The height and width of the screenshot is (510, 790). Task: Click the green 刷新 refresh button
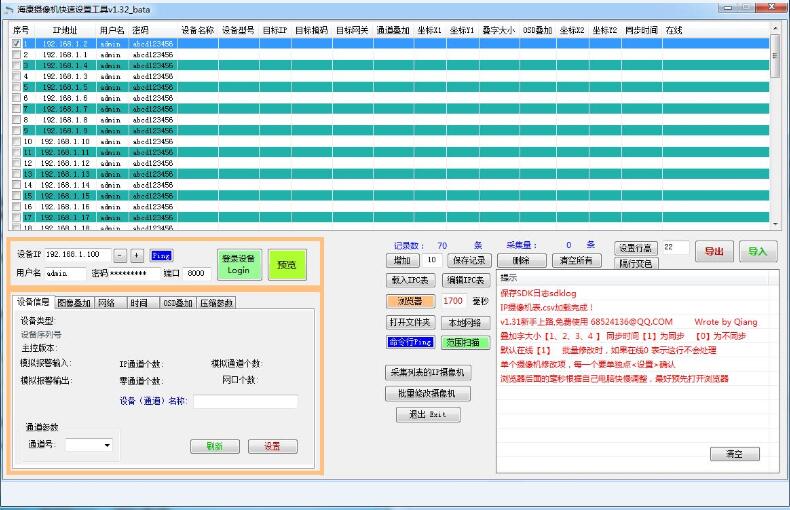pyautogui.click(x=215, y=447)
